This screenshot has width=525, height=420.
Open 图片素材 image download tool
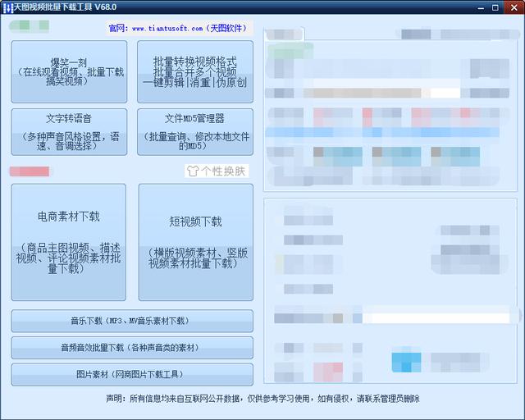tap(132, 374)
